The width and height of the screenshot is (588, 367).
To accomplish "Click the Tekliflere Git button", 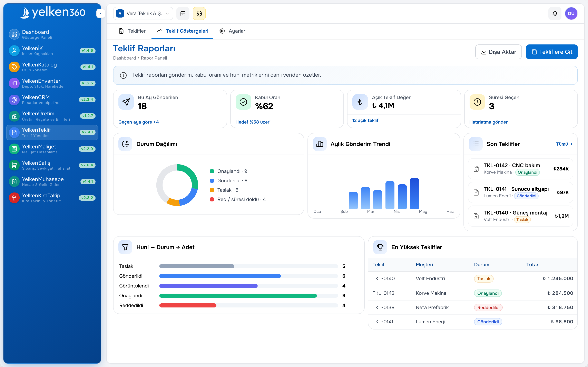I will click(551, 52).
